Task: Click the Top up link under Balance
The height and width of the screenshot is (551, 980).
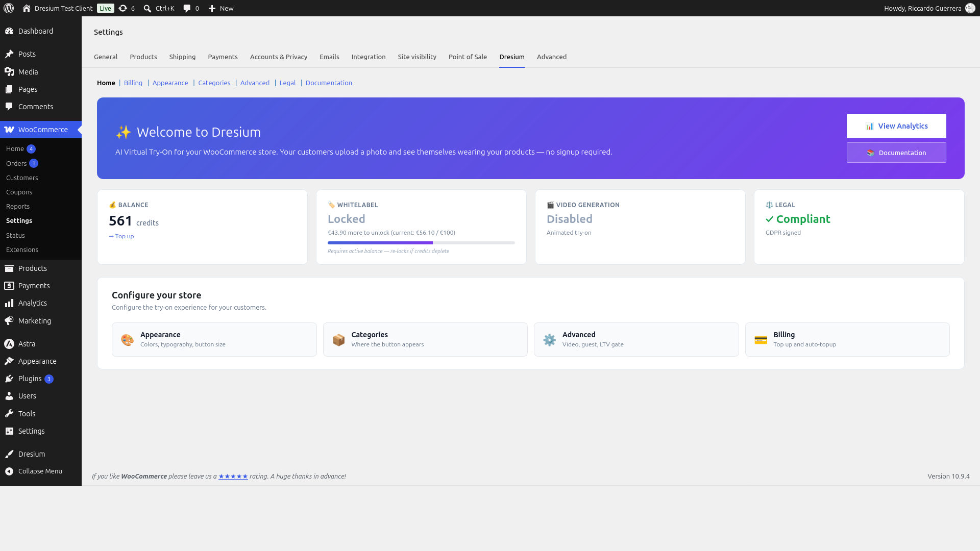Action: pos(121,236)
